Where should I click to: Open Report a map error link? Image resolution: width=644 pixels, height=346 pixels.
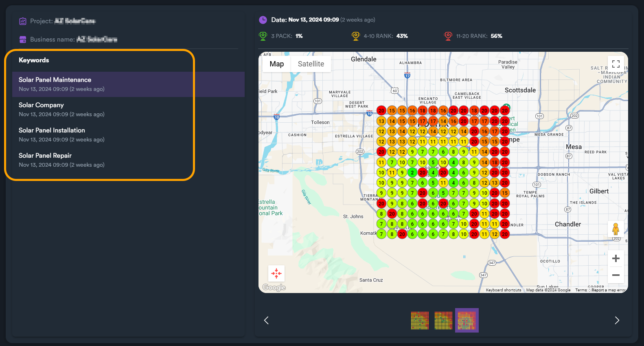click(609, 290)
